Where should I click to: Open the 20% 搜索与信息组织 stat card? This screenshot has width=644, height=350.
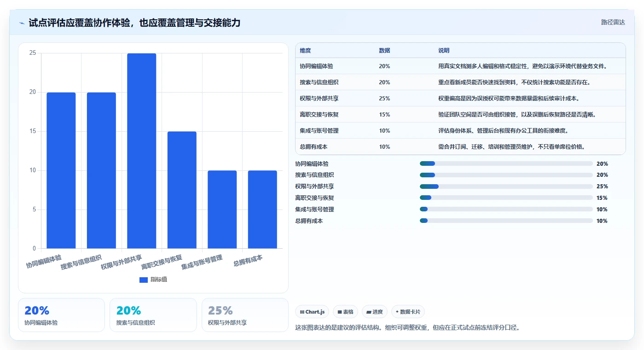pyautogui.click(x=153, y=315)
